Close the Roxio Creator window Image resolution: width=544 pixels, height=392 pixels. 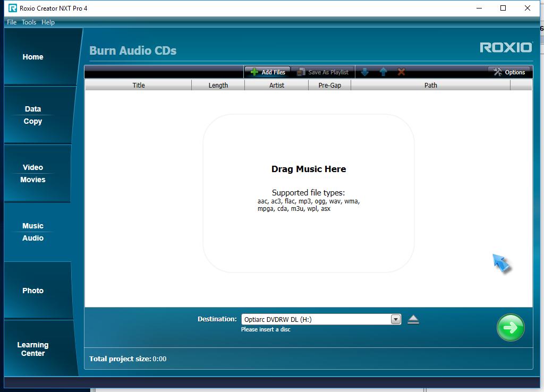528,8
